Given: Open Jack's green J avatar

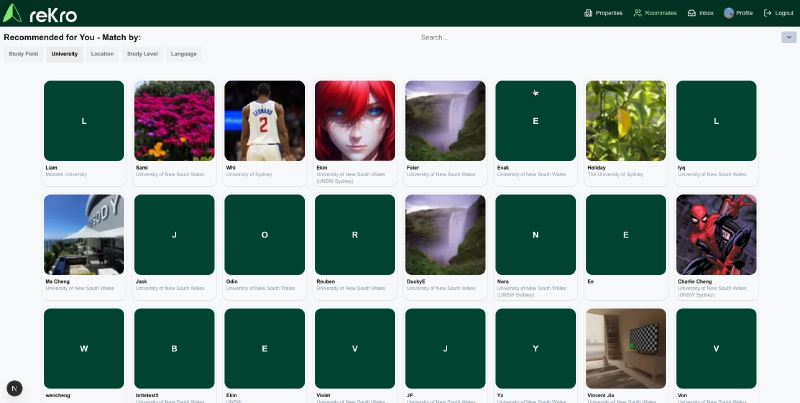Looking at the screenshot, I should click(174, 235).
